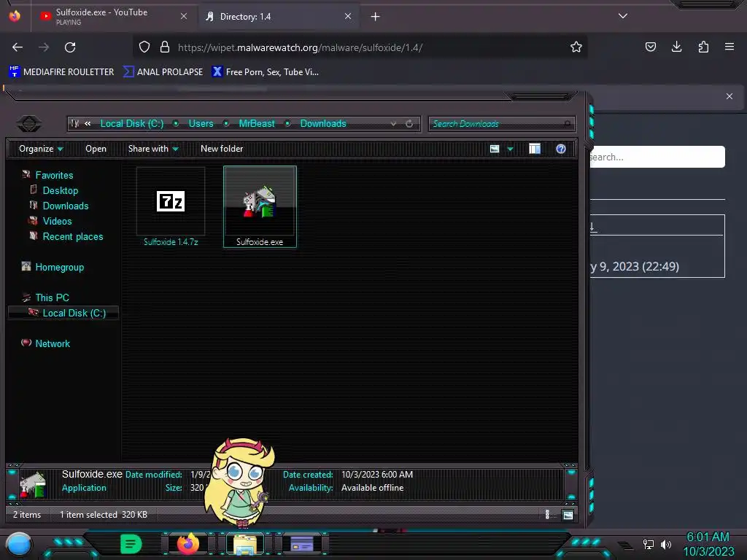Click the Homegroup icon in sidebar

point(26,267)
